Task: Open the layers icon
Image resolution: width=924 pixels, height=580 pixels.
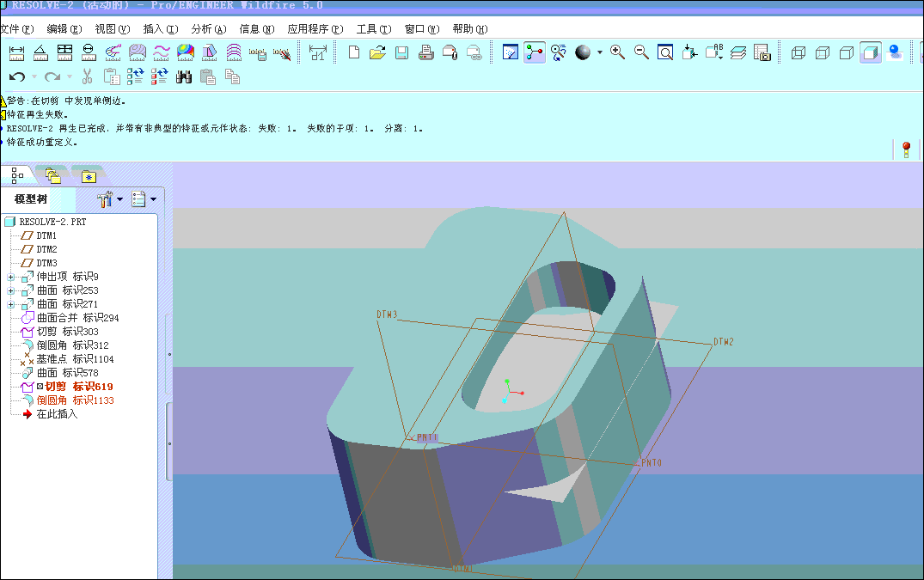Action: click(738, 52)
